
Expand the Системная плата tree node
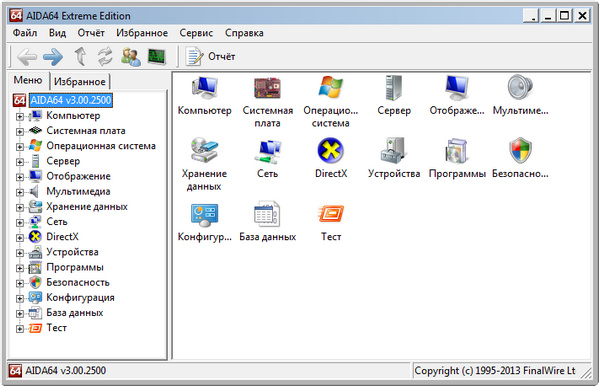coord(19,132)
